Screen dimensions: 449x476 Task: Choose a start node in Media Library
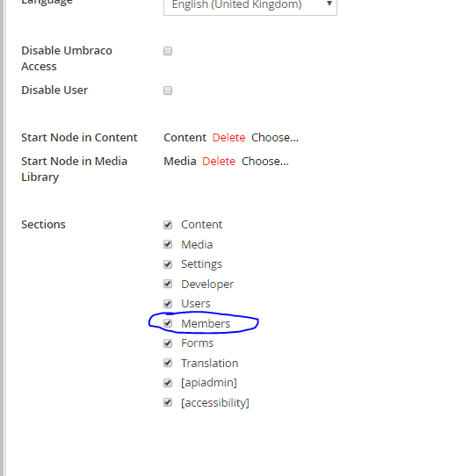[x=264, y=162]
